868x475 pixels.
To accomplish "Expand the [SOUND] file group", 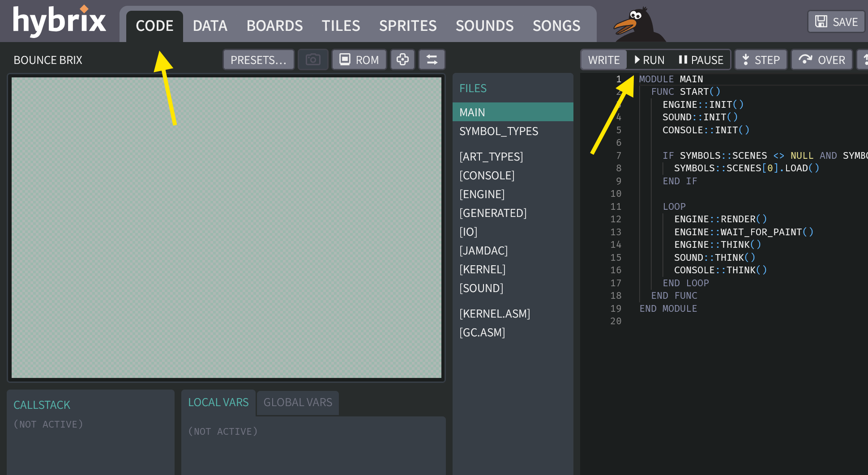I will click(482, 288).
